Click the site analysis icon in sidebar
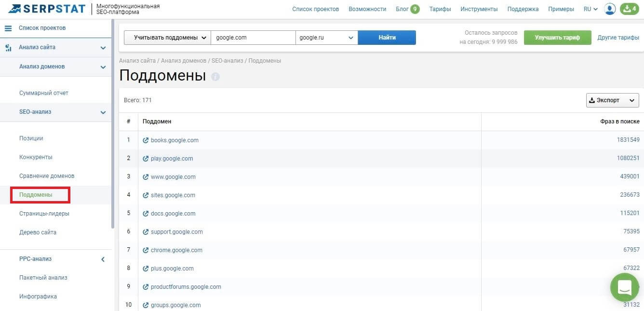The width and height of the screenshot is (644, 311). [8, 48]
